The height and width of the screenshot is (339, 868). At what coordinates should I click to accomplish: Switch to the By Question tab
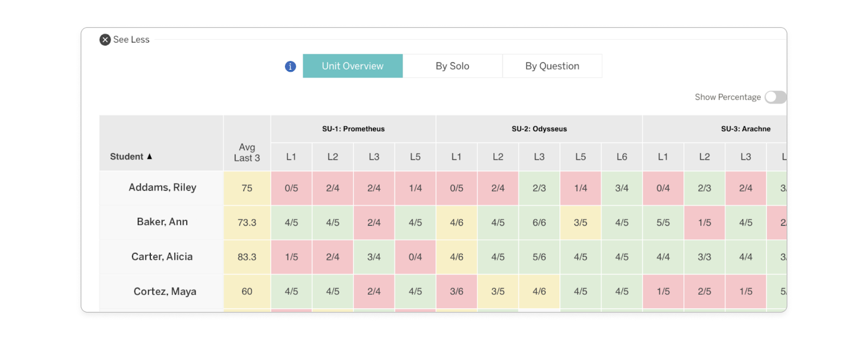[552, 66]
